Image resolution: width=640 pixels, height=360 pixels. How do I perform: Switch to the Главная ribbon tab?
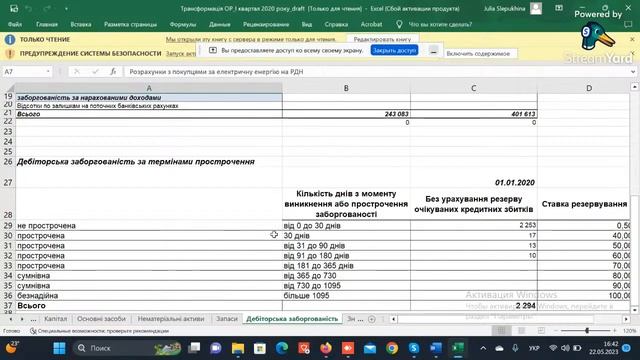coord(47,24)
